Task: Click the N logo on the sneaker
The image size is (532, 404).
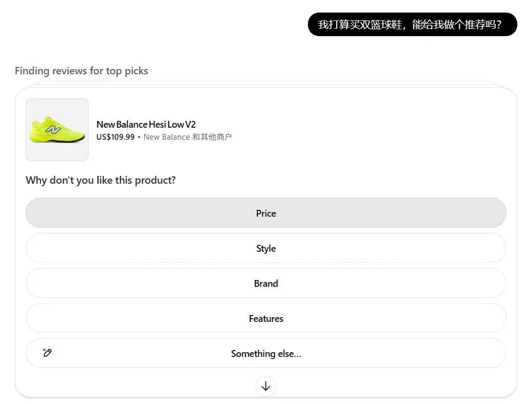Action: 53,129
